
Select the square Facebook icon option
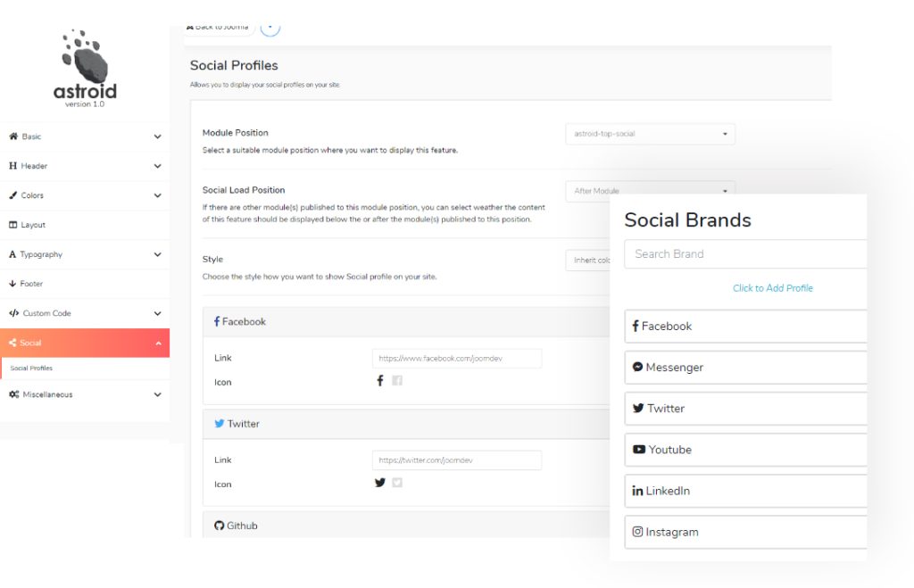(397, 380)
